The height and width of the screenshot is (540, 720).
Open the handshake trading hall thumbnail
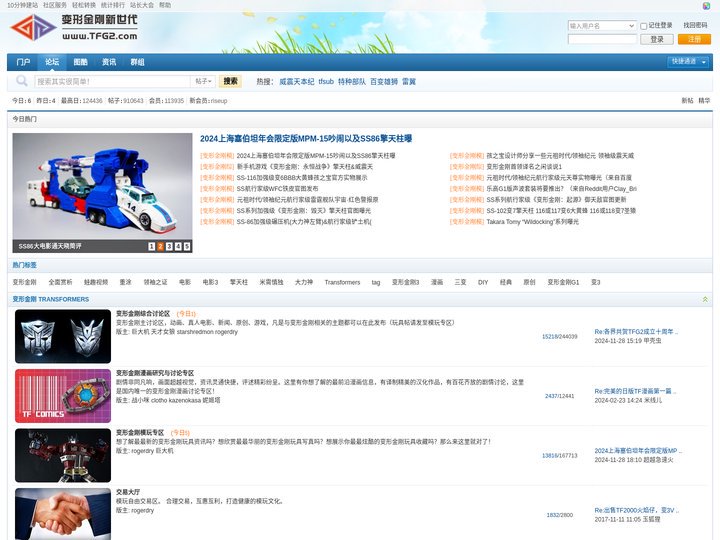[63, 514]
